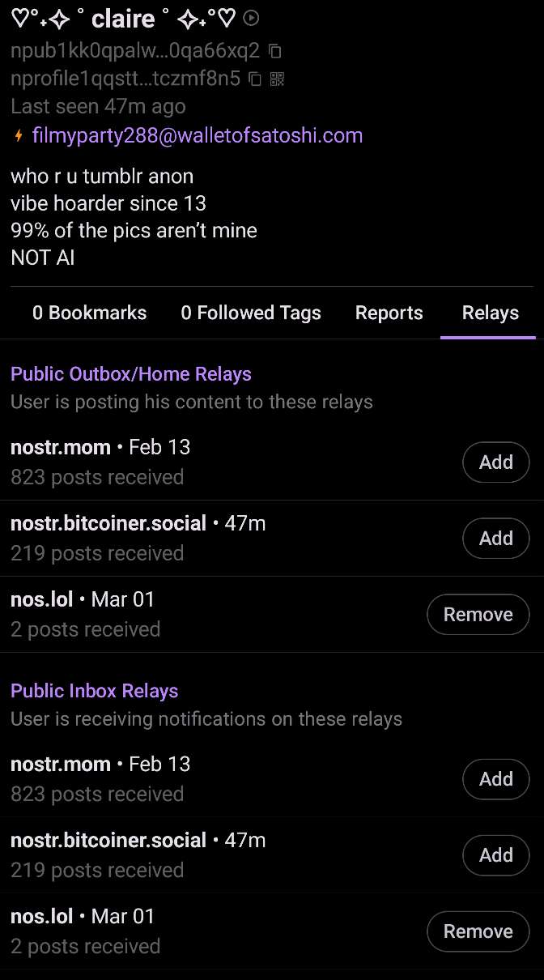Tap the play icon beside claire's name
The height and width of the screenshot is (980, 544).
252,18
